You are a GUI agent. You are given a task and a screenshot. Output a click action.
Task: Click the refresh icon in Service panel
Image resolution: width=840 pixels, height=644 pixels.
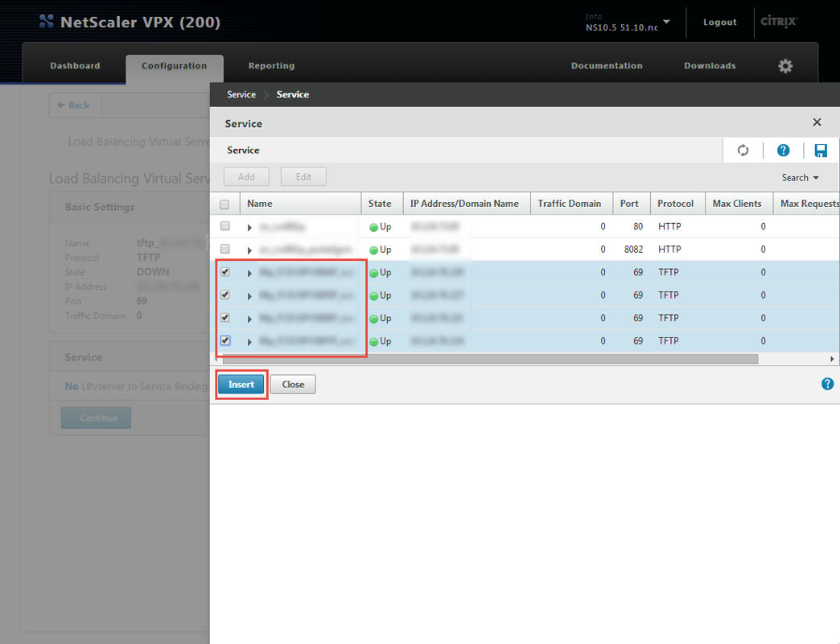click(743, 151)
